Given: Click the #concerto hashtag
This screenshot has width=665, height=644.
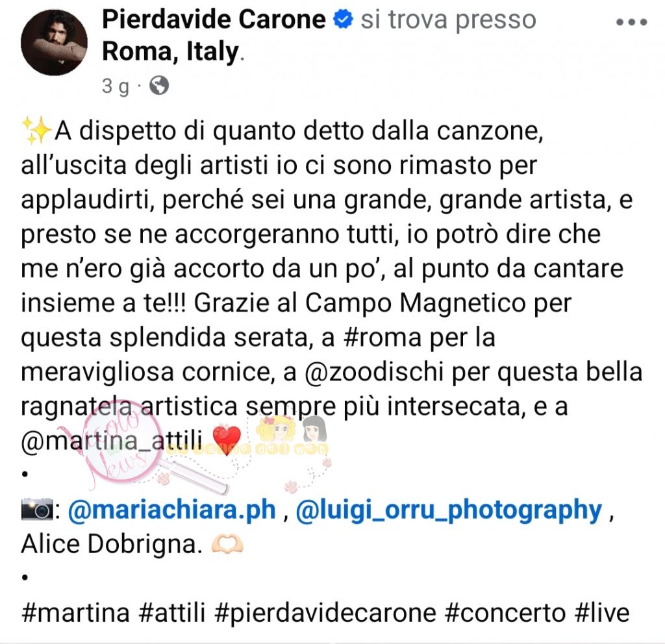Looking at the screenshot, I should tap(505, 613).
